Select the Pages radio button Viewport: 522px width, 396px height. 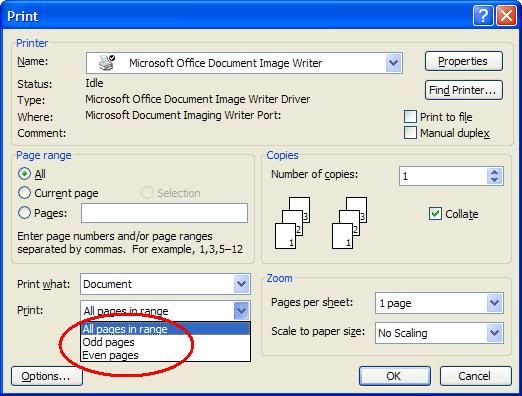tap(24, 212)
